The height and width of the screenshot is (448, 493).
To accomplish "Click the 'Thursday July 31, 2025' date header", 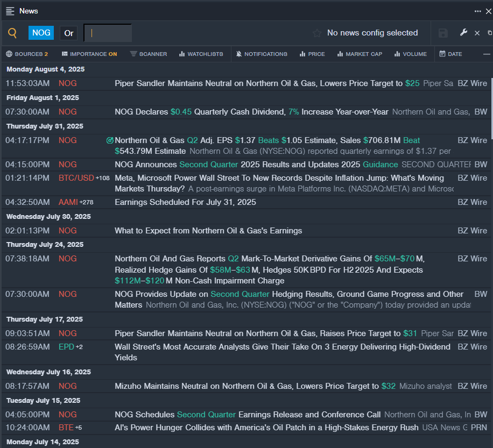I will (45, 126).
